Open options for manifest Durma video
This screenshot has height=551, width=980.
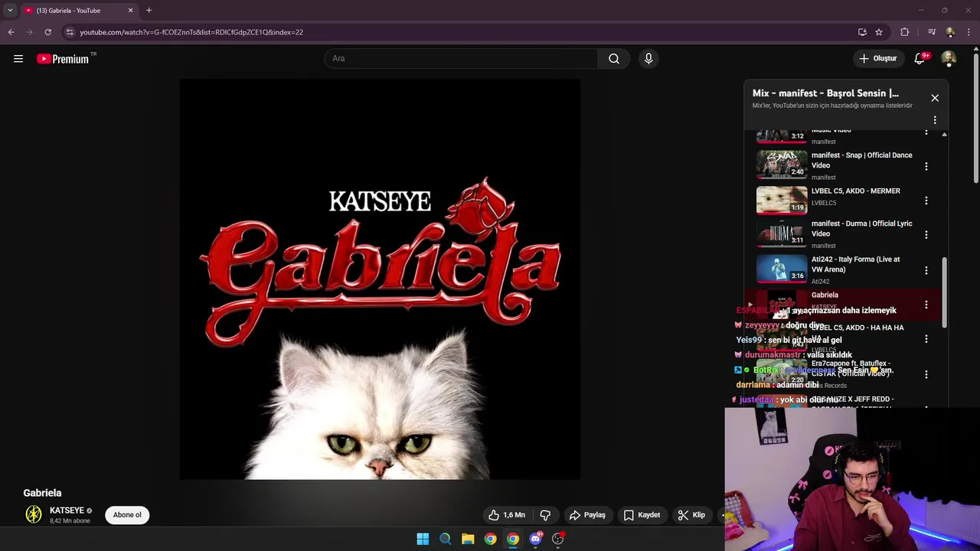[x=926, y=235]
